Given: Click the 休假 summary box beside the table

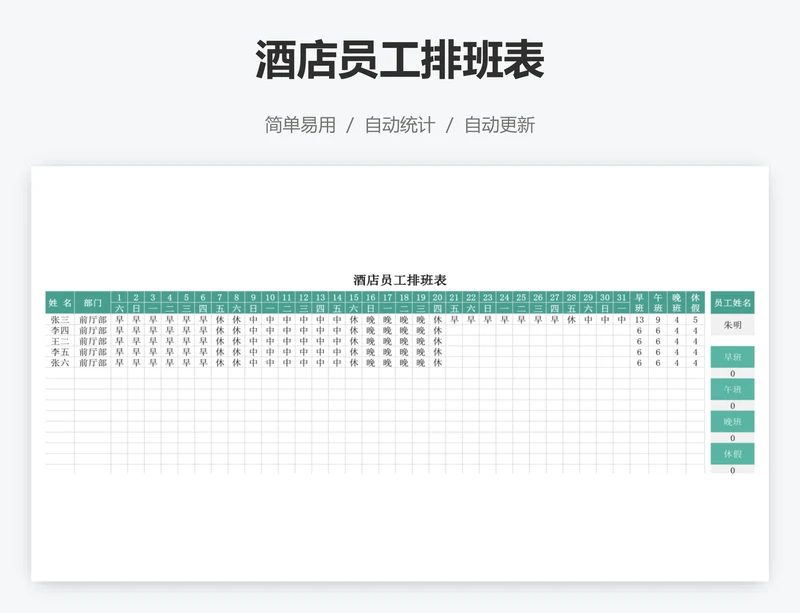Looking at the screenshot, I should (x=732, y=454).
